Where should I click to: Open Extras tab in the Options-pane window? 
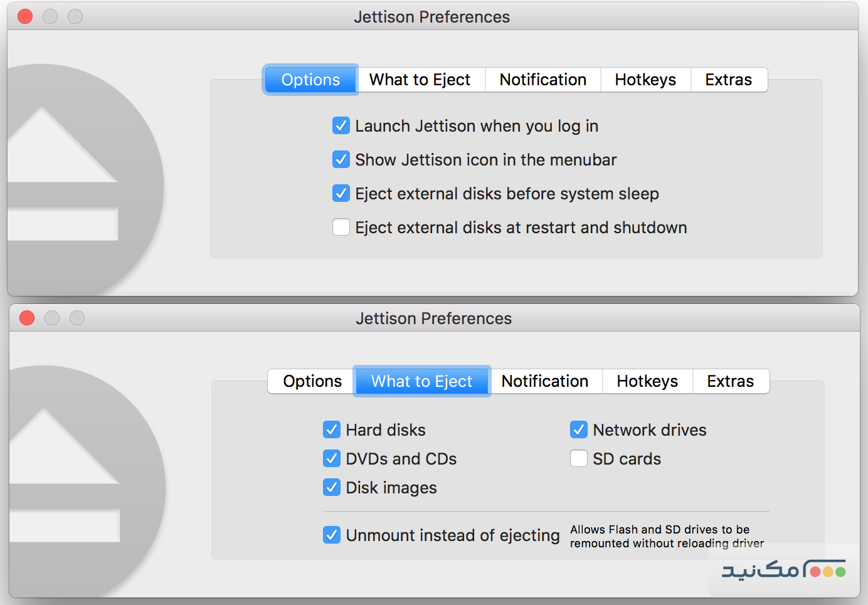pyautogui.click(x=728, y=80)
